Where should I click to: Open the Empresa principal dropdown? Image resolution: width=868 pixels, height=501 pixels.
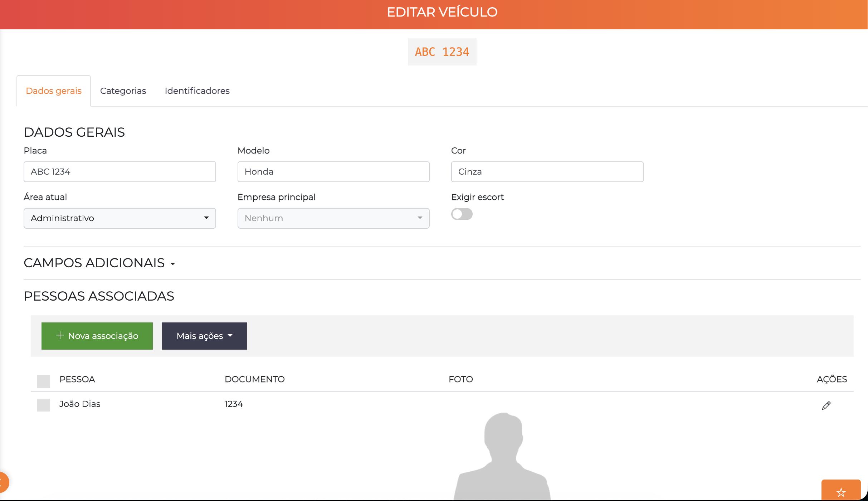tap(333, 218)
